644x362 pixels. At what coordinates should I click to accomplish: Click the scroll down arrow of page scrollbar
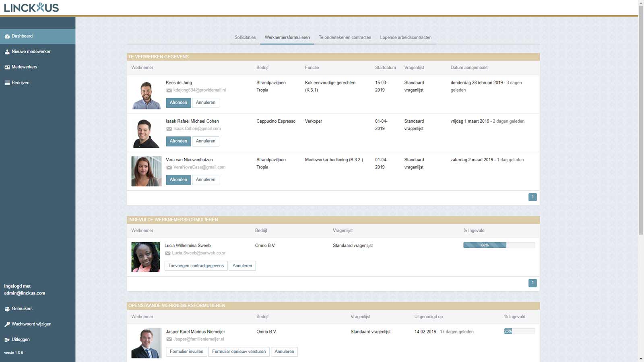click(x=641, y=359)
